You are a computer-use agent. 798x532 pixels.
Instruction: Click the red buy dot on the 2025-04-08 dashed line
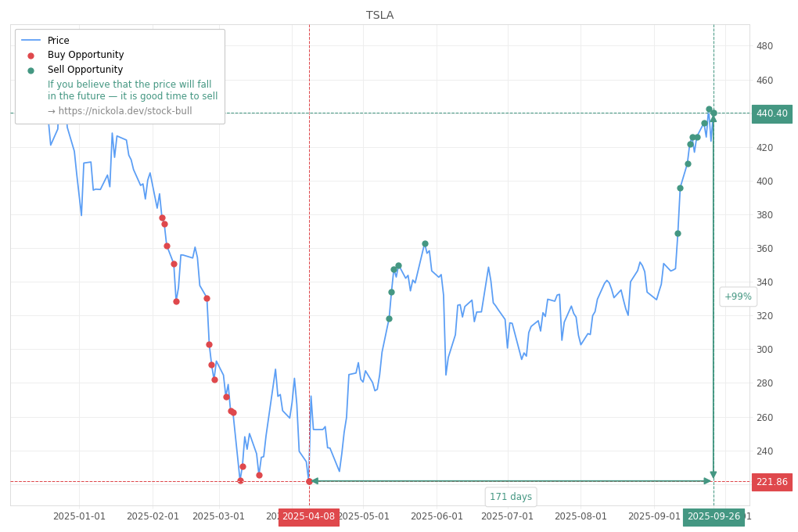coord(309,481)
